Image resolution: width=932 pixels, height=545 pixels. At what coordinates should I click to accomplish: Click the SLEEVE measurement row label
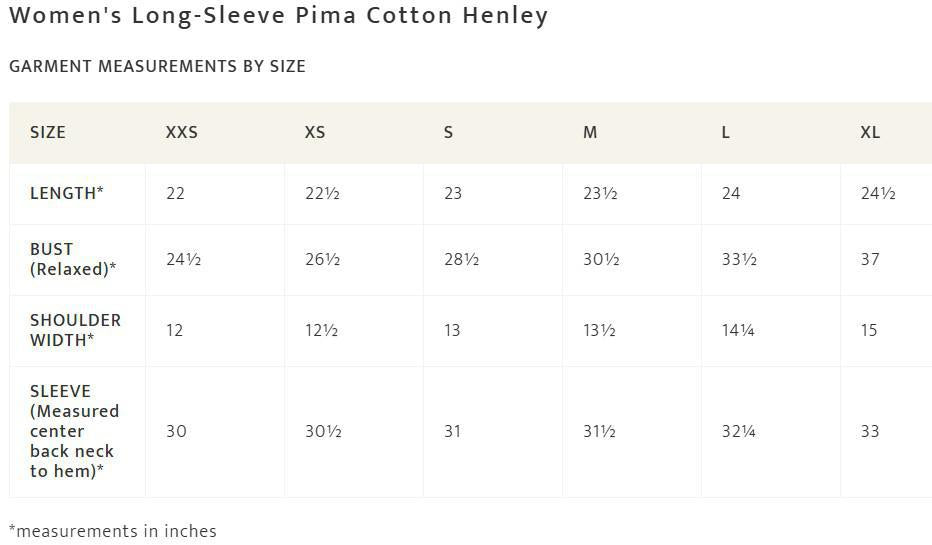pos(74,431)
